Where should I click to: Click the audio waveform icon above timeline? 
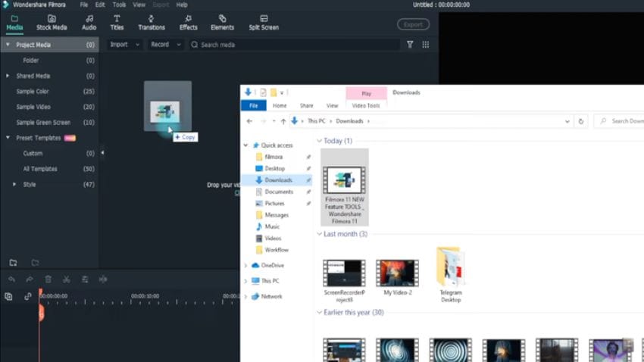103,279
